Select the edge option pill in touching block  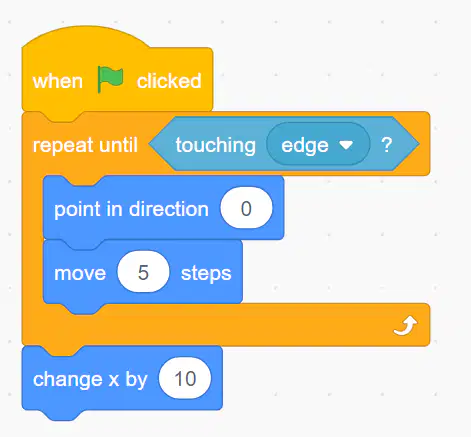pos(318,144)
